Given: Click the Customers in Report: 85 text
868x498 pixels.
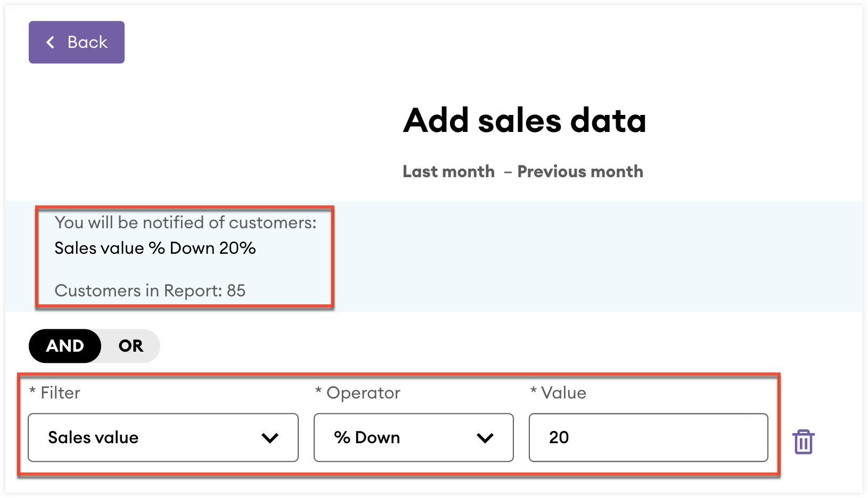Looking at the screenshot, I should click(150, 290).
